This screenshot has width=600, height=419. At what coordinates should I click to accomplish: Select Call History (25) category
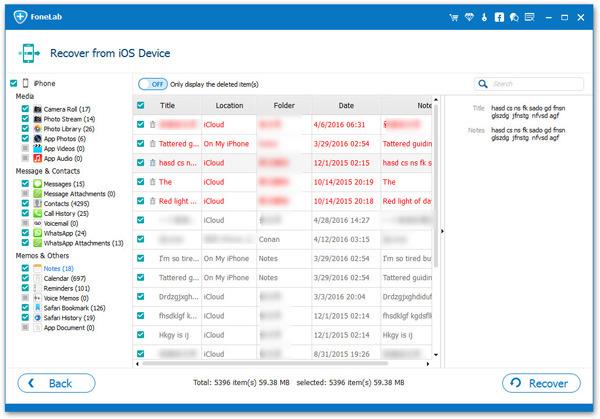[66, 214]
